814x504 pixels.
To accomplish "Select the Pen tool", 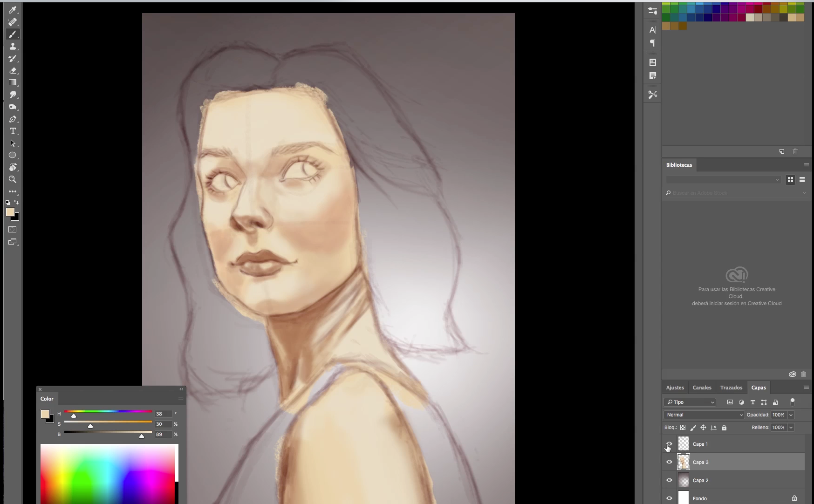I will [13, 119].
